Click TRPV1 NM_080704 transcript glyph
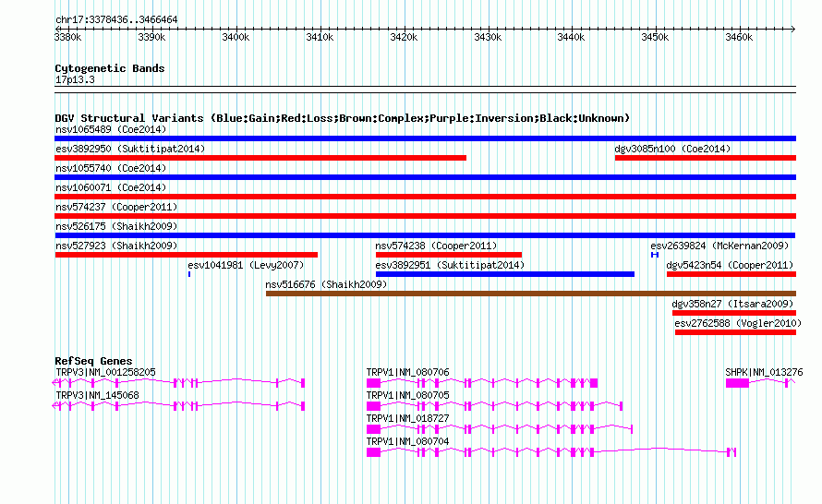 point(551,452)
